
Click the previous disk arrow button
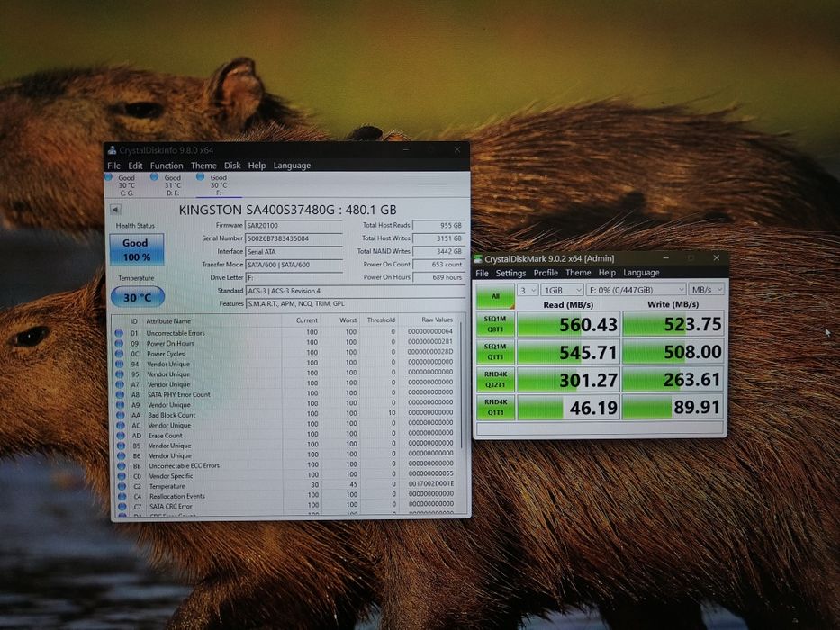coord(115,210)
